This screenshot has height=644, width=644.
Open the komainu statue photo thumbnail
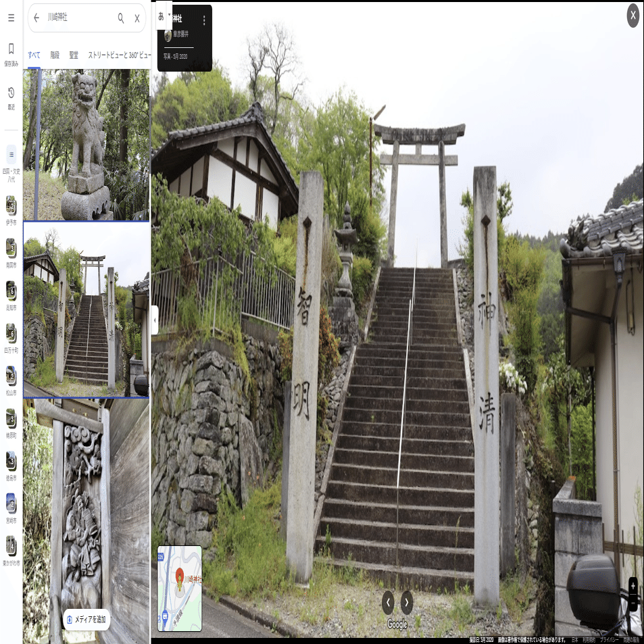[86, 145]
